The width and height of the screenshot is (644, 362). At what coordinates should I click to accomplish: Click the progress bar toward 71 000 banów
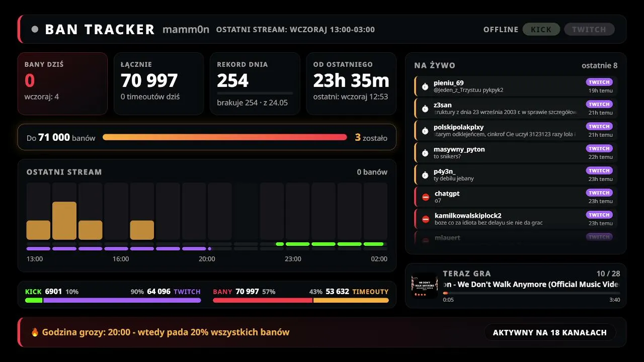[x=225, y=137]
